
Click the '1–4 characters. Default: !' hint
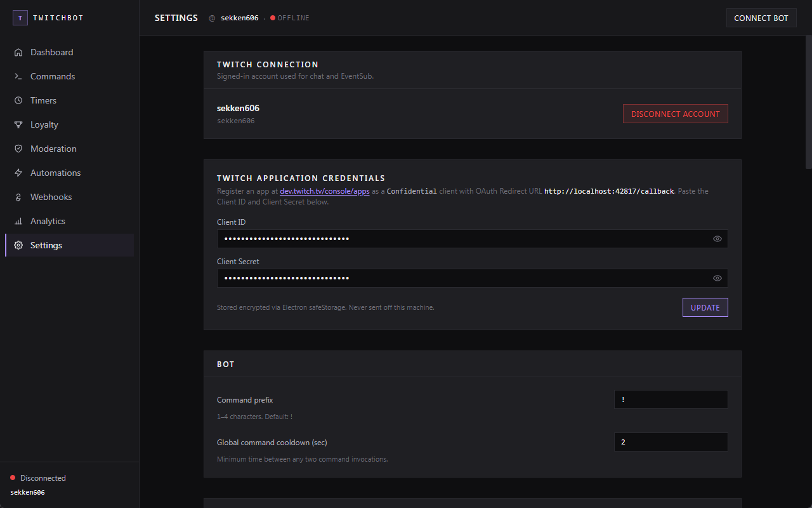254,417
